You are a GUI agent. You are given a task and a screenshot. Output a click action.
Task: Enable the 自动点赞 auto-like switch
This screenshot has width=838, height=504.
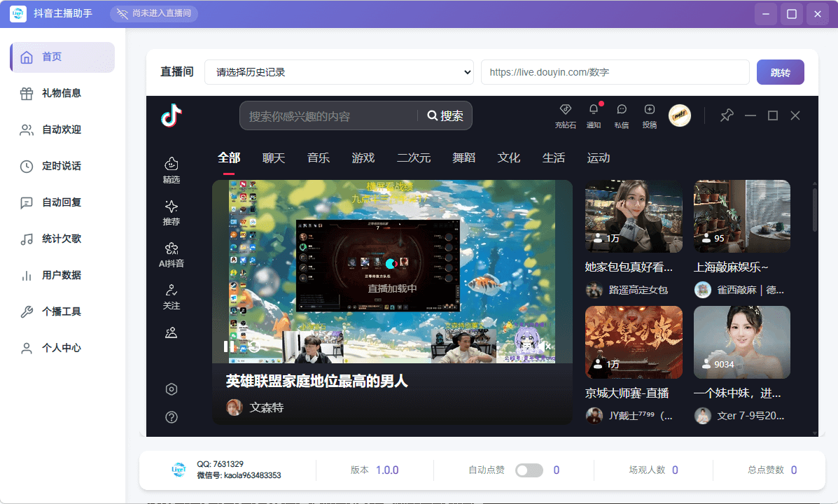point(529,470)
